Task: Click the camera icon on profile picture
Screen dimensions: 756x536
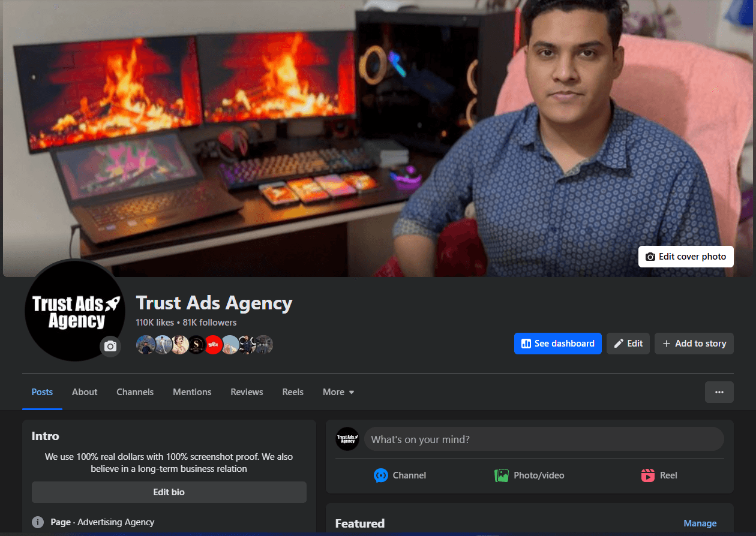Action: [110, 346]
